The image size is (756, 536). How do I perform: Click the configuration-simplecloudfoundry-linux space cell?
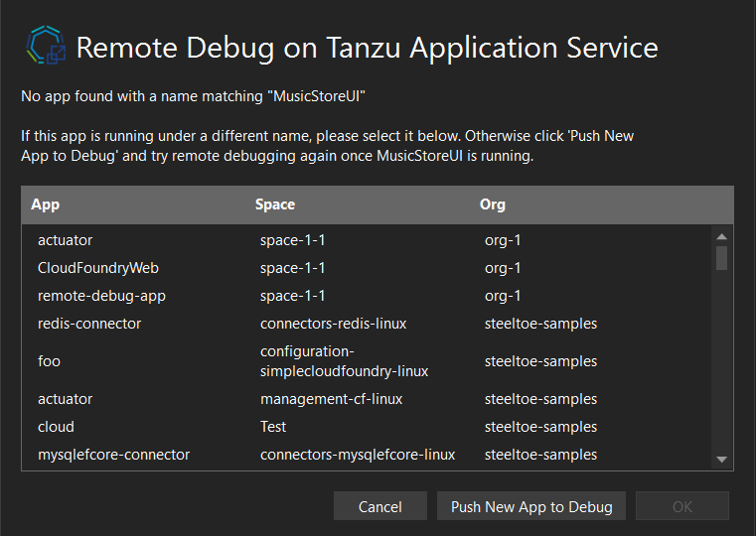[x=344, y=361]
